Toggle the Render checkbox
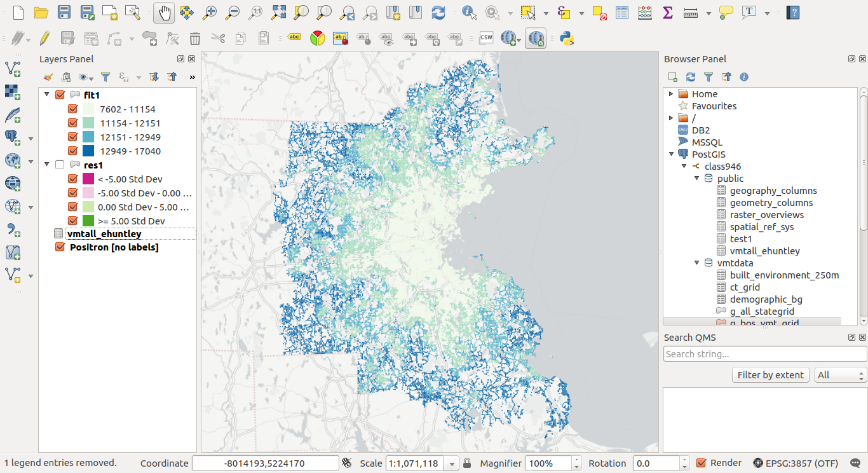 click(x=702, y=463)
